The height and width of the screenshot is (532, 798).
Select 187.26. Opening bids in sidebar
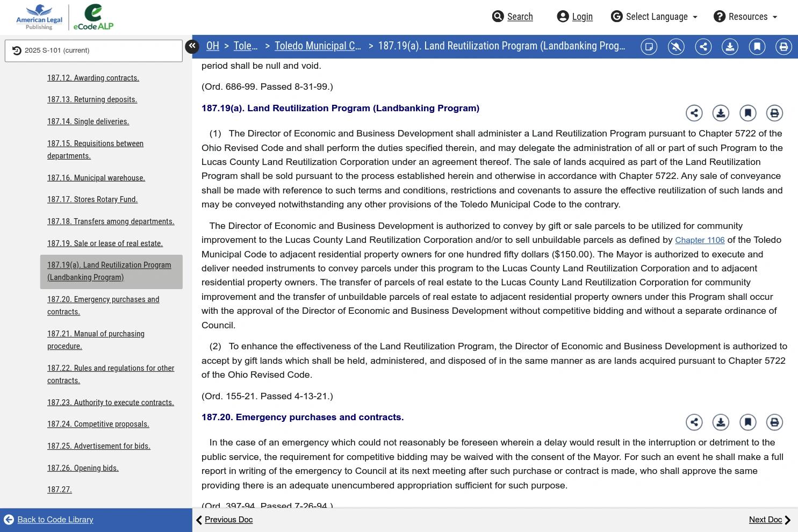point(83,468)
